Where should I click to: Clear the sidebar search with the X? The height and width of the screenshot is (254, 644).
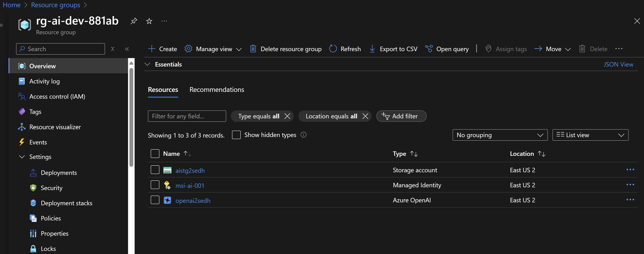112,49
